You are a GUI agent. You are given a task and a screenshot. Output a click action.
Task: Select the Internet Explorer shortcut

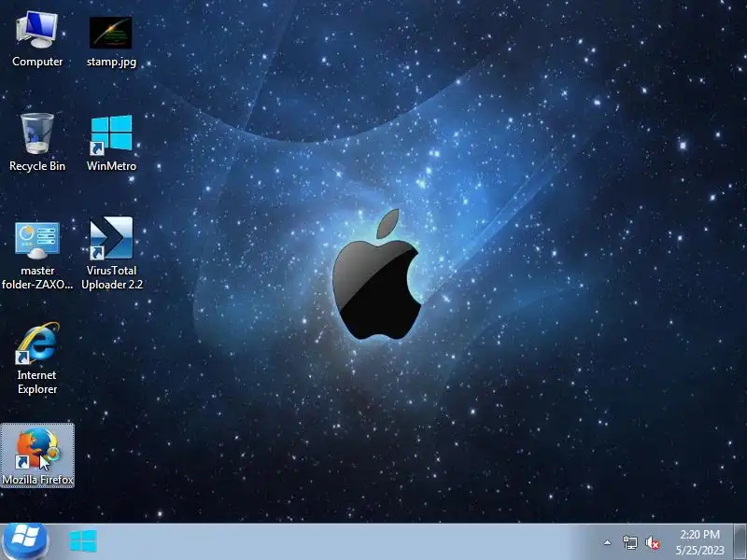point(37,358)
